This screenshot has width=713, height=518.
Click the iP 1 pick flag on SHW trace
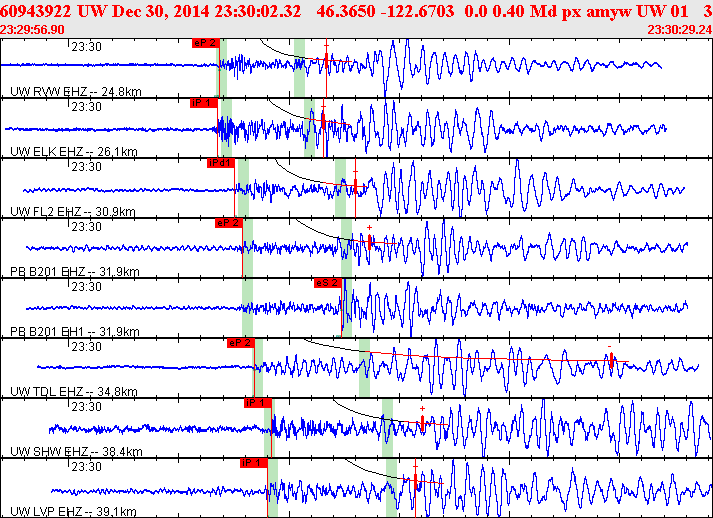(x=257, y=403)
